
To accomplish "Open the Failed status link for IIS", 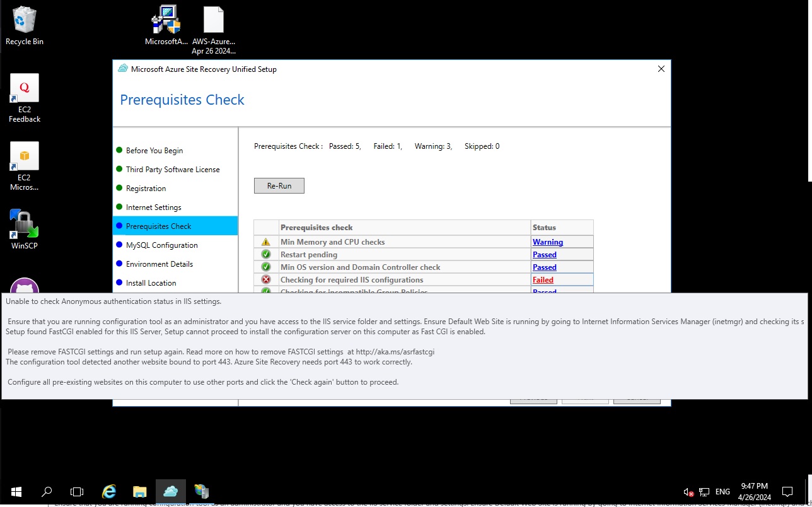I will tap(543, 280).
